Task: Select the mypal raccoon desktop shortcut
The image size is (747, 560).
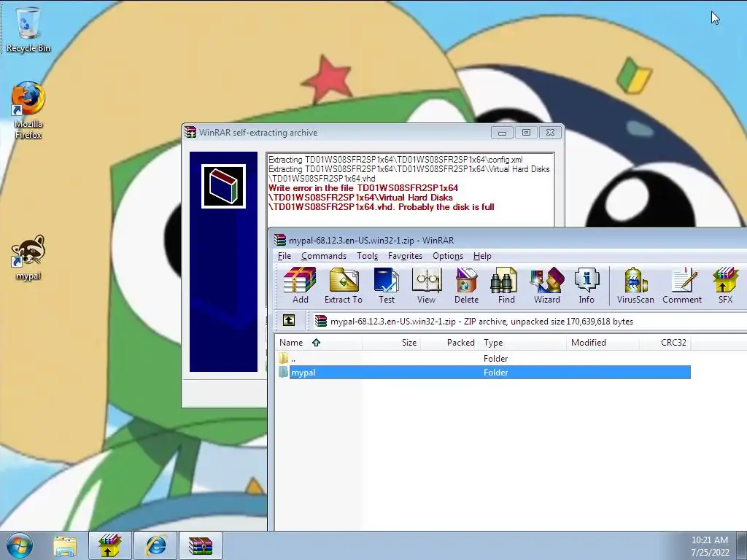Action: point(28,257)
